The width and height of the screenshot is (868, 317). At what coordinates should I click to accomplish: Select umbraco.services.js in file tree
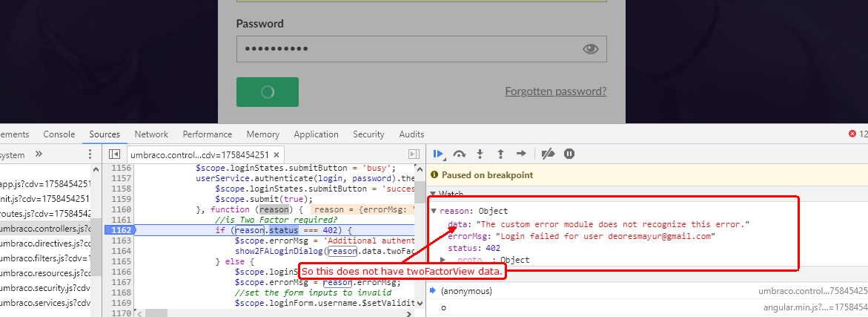click(45, 303)
